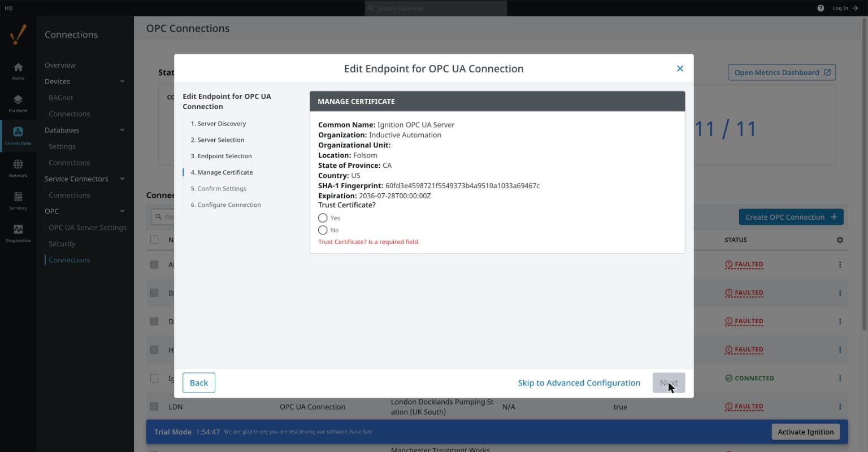Select step 4 Manage Certificate
868x452 pixels.
[222, 172]
